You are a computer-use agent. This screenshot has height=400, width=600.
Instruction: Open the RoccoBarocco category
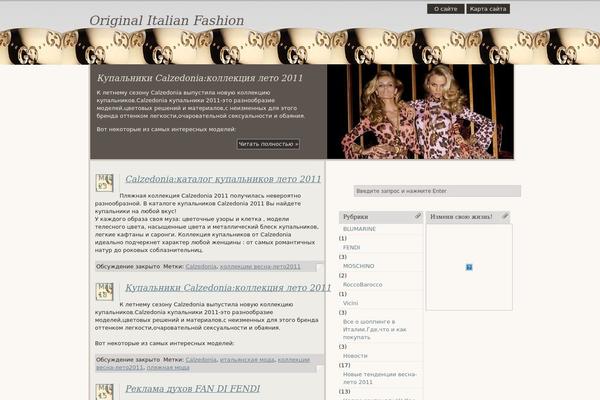[362, 284]
